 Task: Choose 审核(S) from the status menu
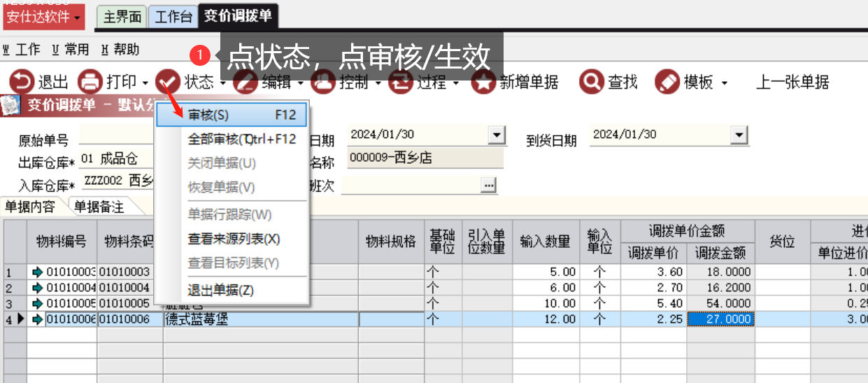(x=232, y=116)
